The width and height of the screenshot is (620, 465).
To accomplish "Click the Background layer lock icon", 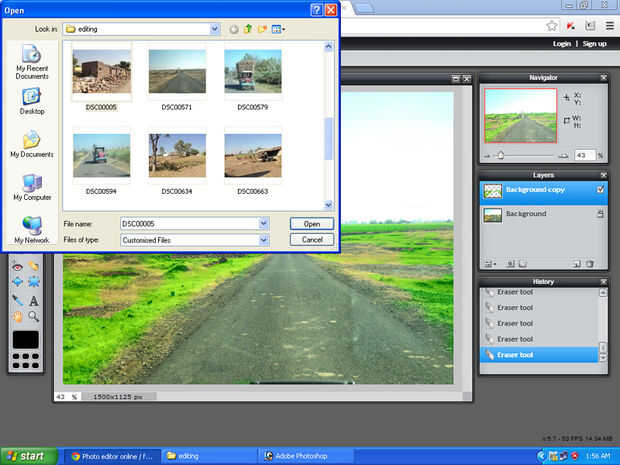I will [600, 214].
